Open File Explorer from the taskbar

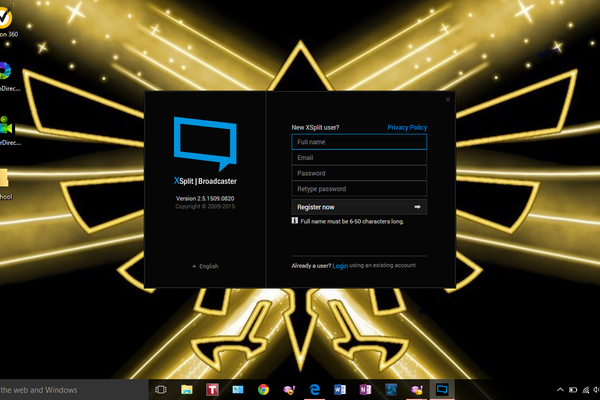click(187, 390)
